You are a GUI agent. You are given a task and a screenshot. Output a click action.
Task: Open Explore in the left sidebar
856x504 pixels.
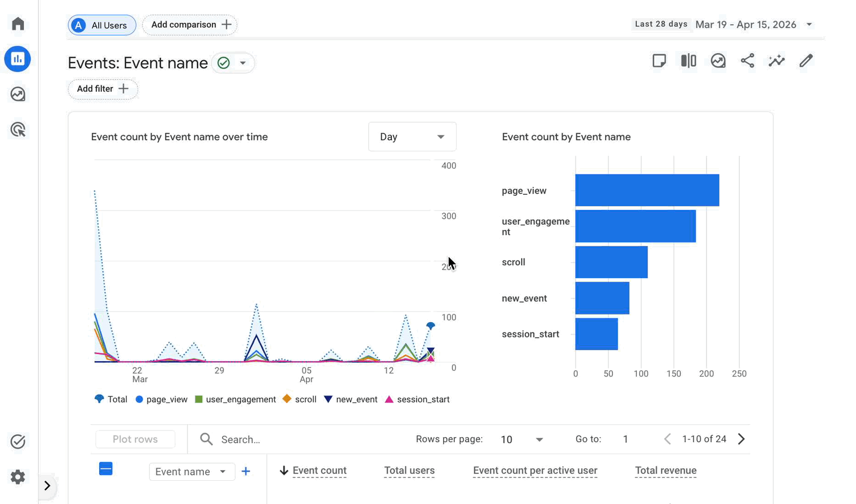(18, 94)
